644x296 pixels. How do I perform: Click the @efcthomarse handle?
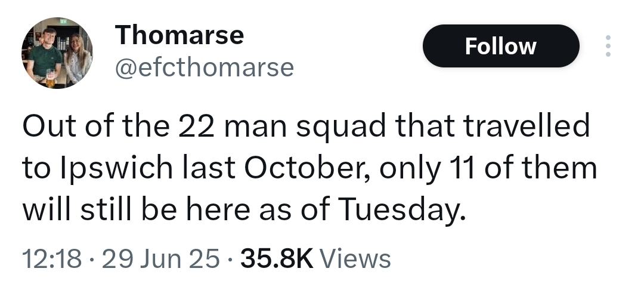pyautogui.click(x=205, y=67)
